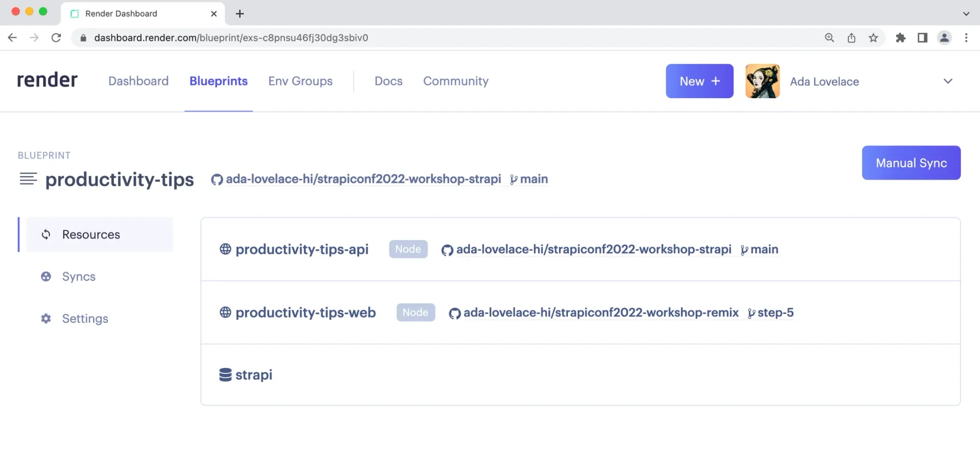Click Ada Lovelace avatar image
Image resolution: width=980 pixels, height=476 pixels.
762,81
